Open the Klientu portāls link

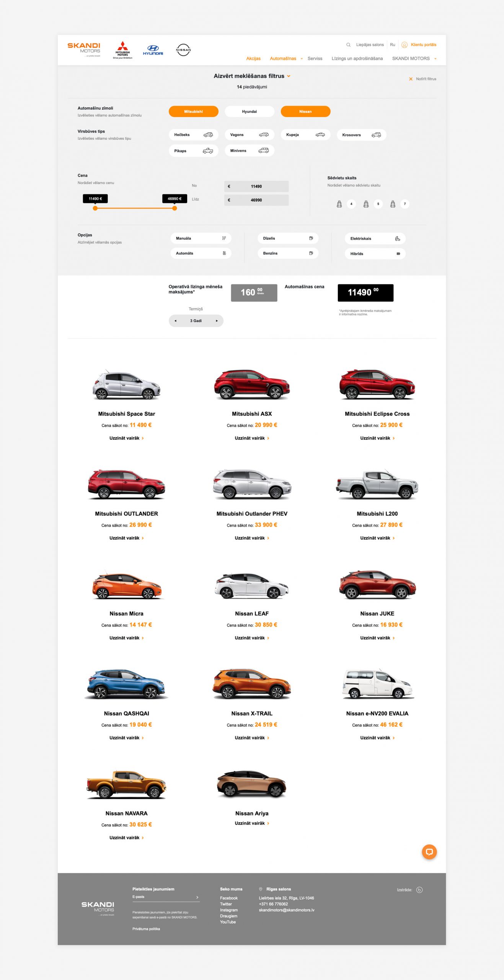click(x=424, y=45)
